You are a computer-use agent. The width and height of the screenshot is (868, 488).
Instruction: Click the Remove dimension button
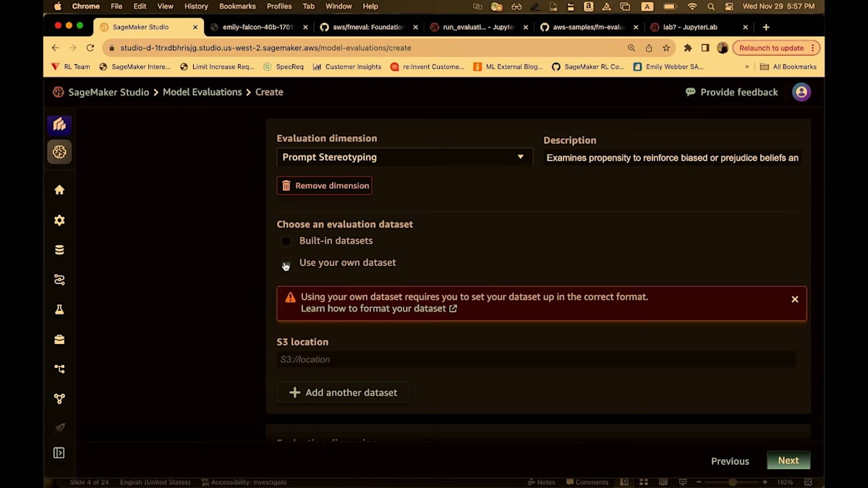[x=324, y=186]
